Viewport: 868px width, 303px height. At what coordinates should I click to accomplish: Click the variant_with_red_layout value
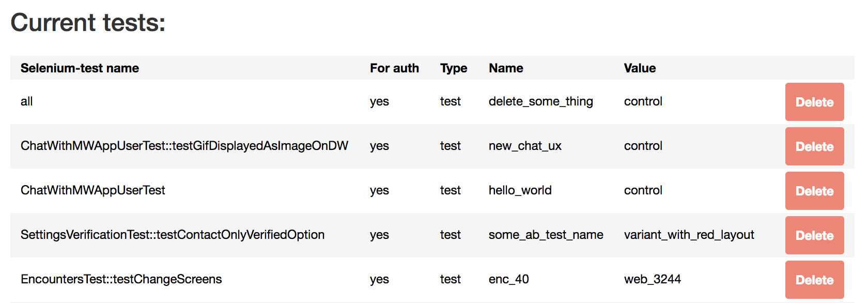(689, 235)
